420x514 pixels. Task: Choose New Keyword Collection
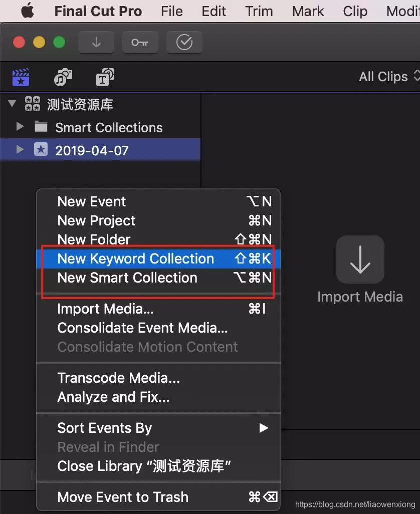coord(158,259)
